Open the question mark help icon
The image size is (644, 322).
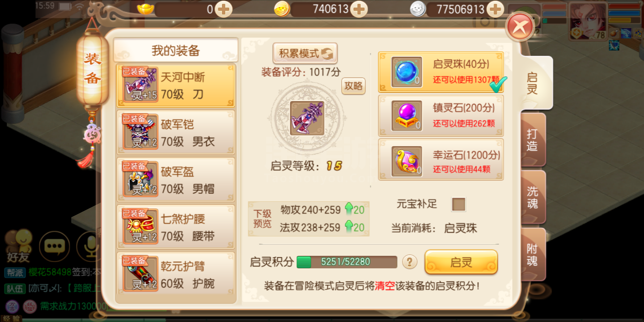pos(410,262)
